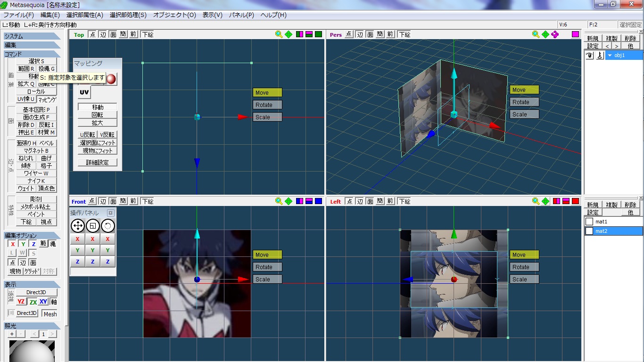Click the 基本図形 P command button

[x=36, y=110]
